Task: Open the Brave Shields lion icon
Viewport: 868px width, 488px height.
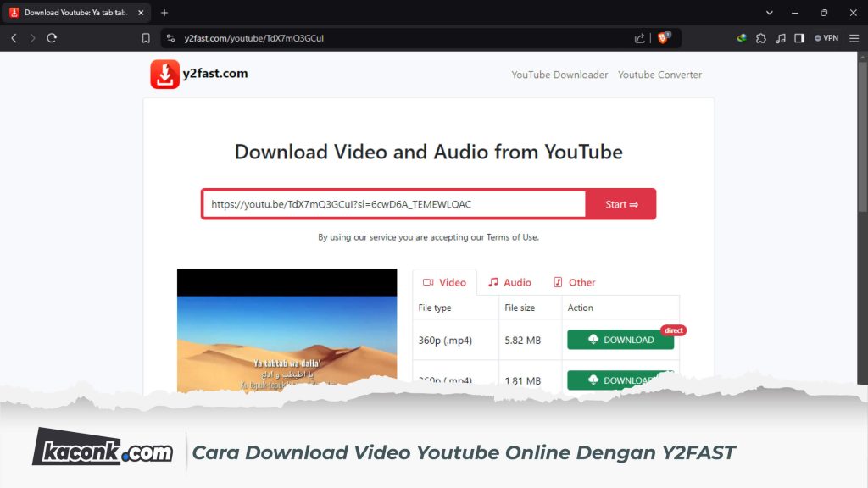Action: (663, 37)
